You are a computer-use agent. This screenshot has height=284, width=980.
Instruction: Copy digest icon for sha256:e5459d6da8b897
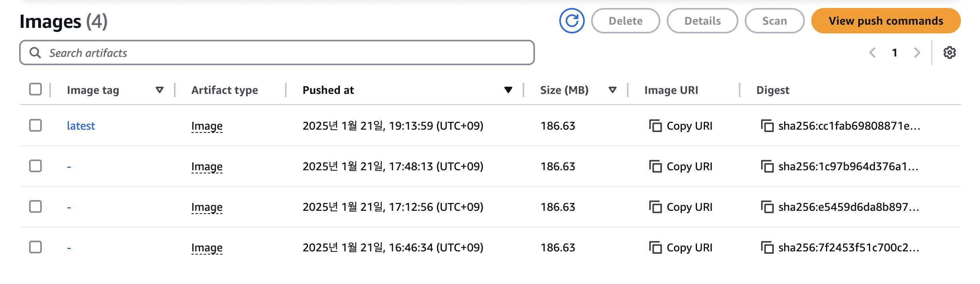click(x=767, y=207)
